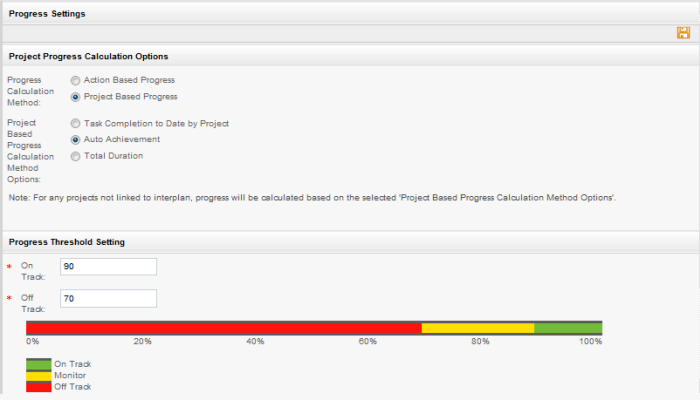Click into the Off Track value field
This screenshot has width=700, height=400.
[x=108, y=299]
